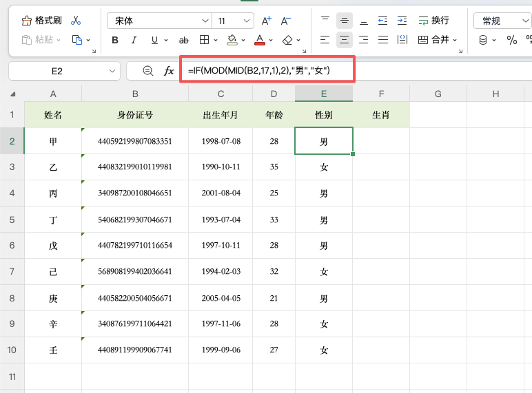
Task: Click the Wrap text (换行) button
Action: click(x=433, y=21)
